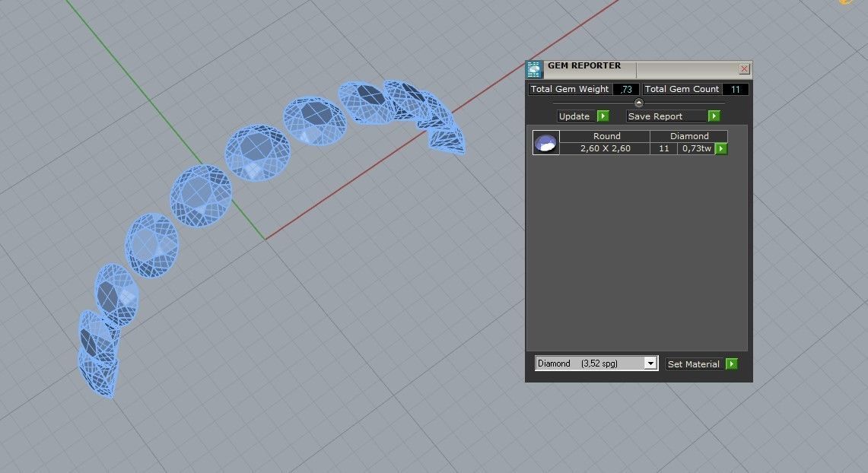Click the green arrow next to 0,73tw
Viewport: 868px width, 473px height.
(720, 149)
